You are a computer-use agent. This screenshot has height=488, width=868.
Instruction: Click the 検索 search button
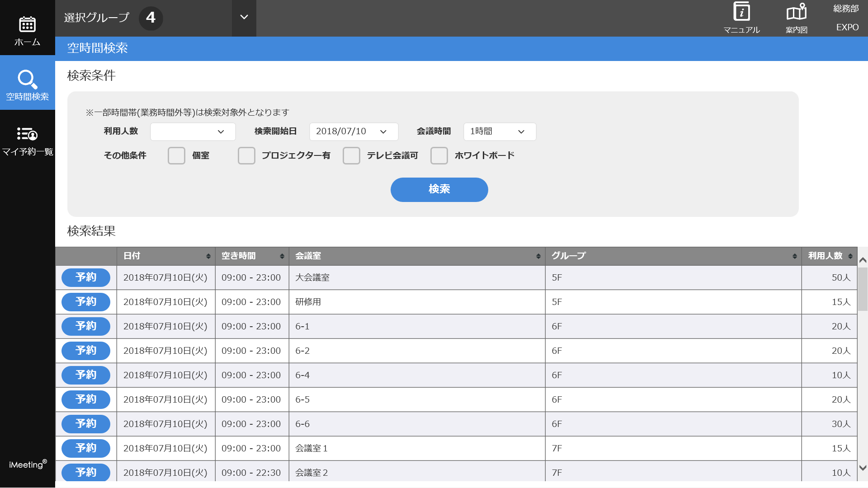click(439, 189)
